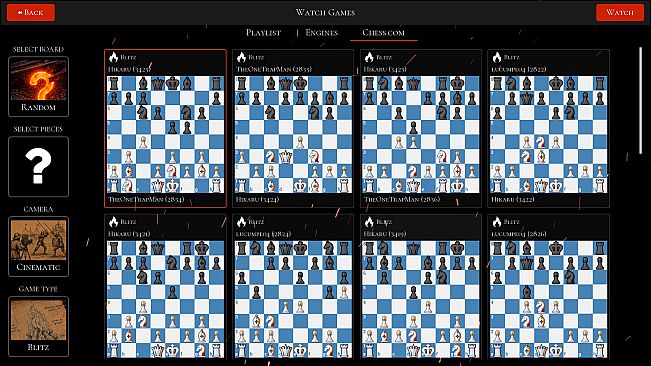Click the Back button
Screen dimensions: 651x366
[x=31, y=12]
